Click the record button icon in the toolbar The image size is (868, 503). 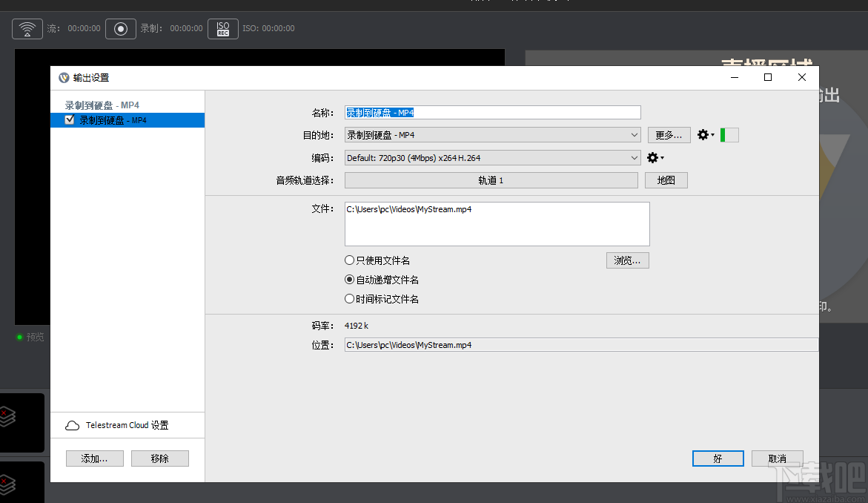[120, 28]
